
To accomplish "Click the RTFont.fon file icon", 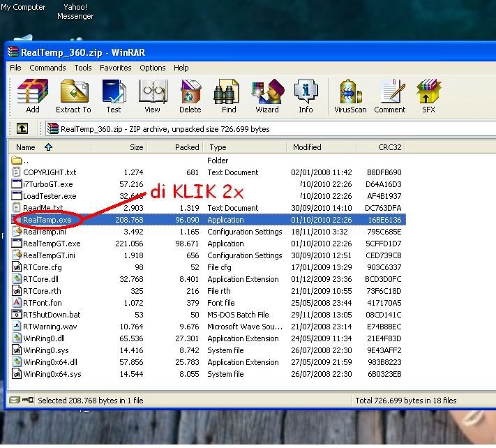I will 17,302.
